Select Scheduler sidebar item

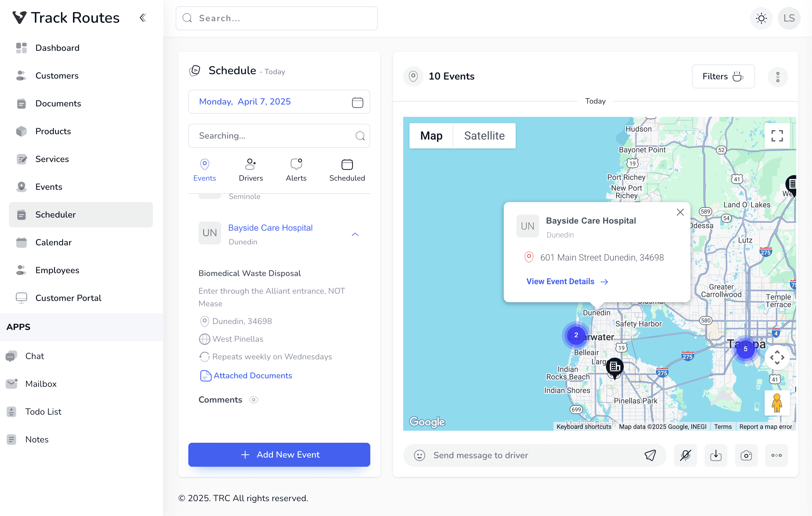coord(81,215)
